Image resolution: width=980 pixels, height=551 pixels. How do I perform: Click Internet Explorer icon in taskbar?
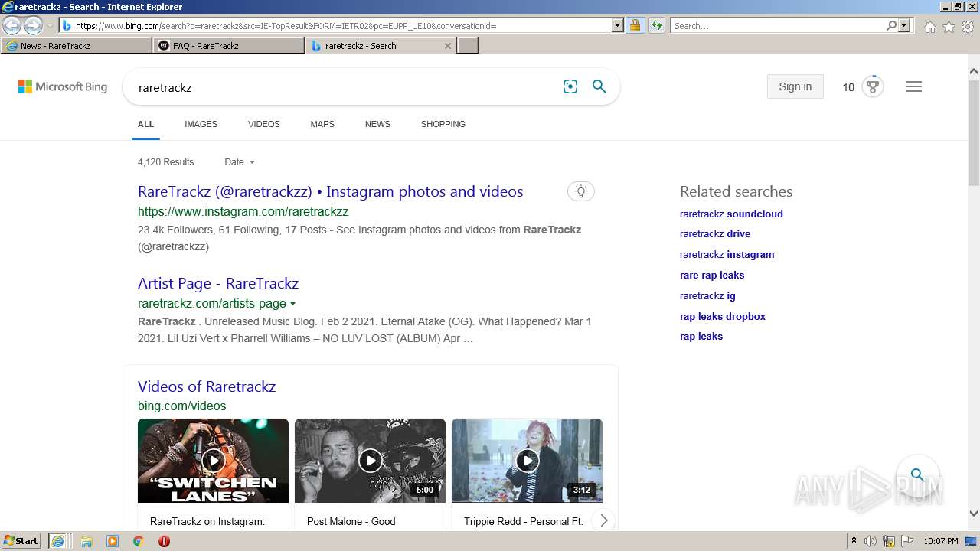tap(58, 541)
